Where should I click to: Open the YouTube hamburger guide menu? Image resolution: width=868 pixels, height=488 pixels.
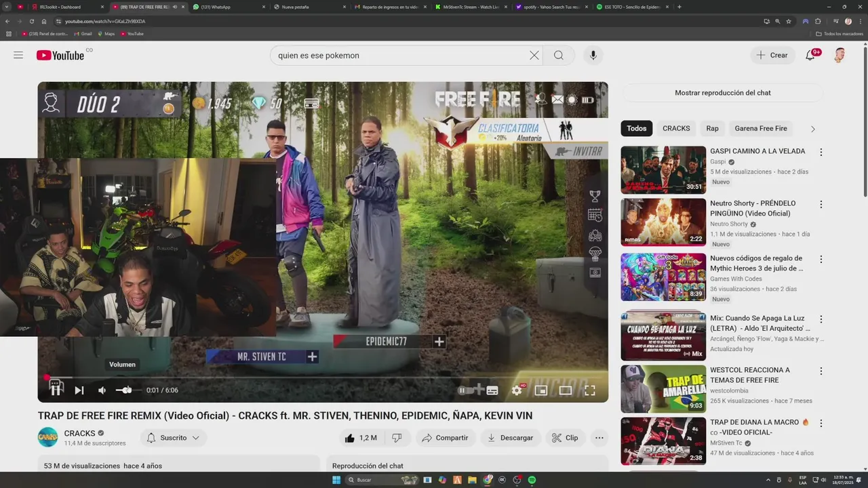(x=18, y=55)
